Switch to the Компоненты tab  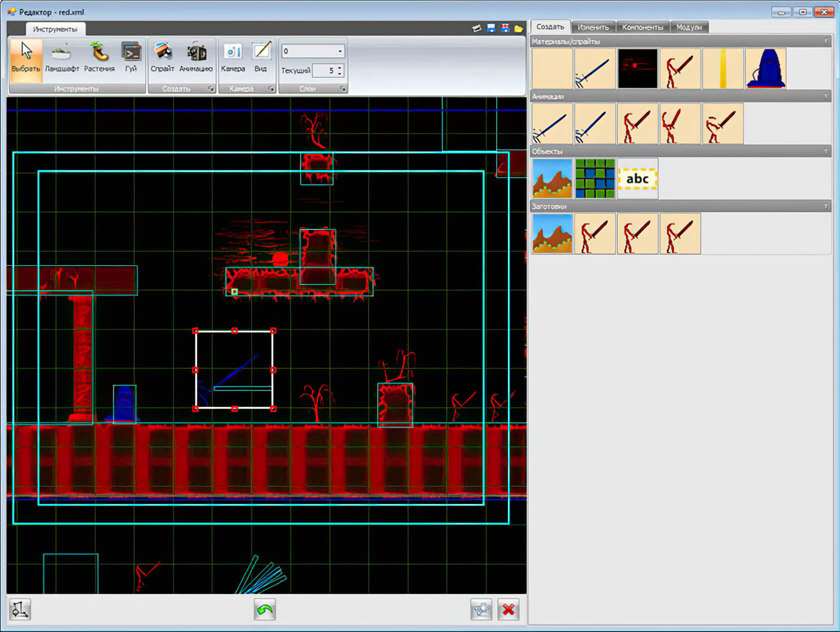tap(642, 27)
